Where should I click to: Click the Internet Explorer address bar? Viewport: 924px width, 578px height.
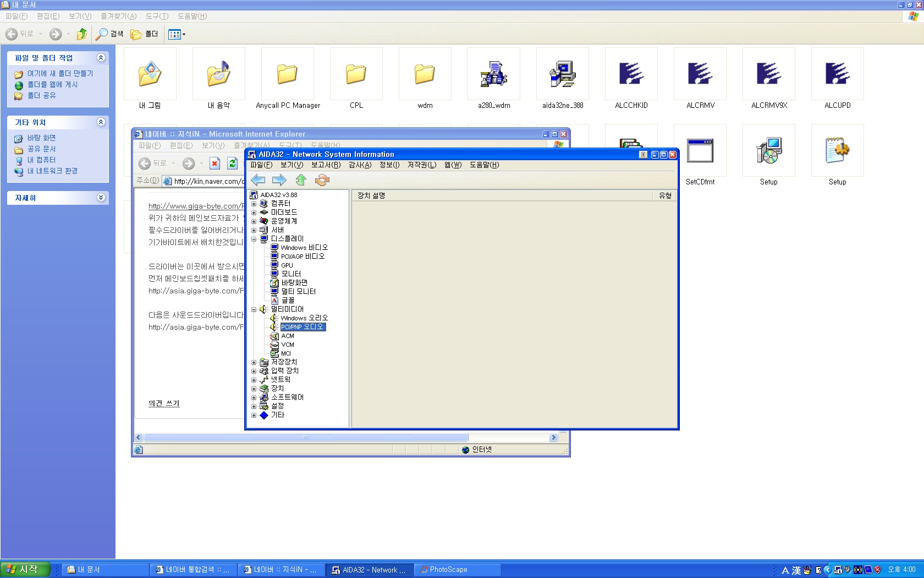pos(204,181)
